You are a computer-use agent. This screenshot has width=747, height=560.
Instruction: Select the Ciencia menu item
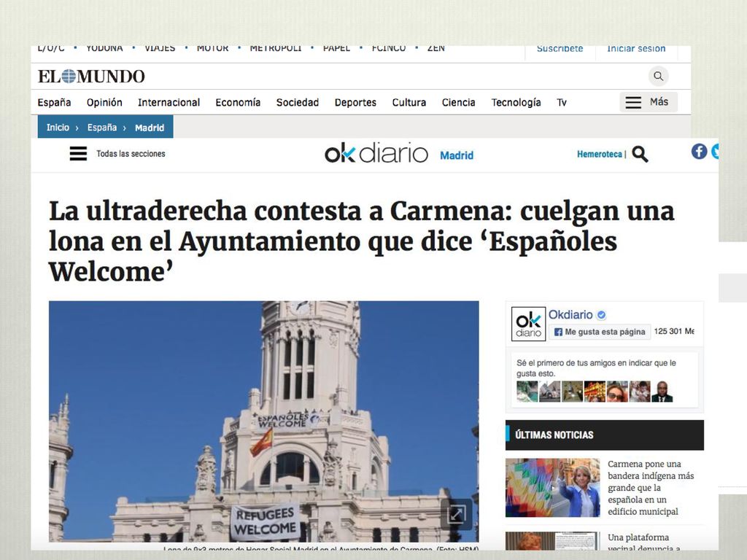point(458,102)
